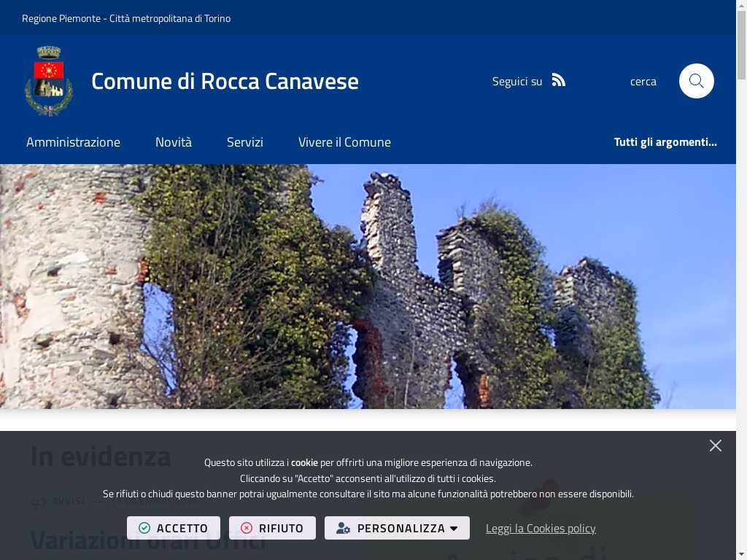Go to the Novità menu item
Image resolution: width=747 pixels, height=560 pixels.
174,142
